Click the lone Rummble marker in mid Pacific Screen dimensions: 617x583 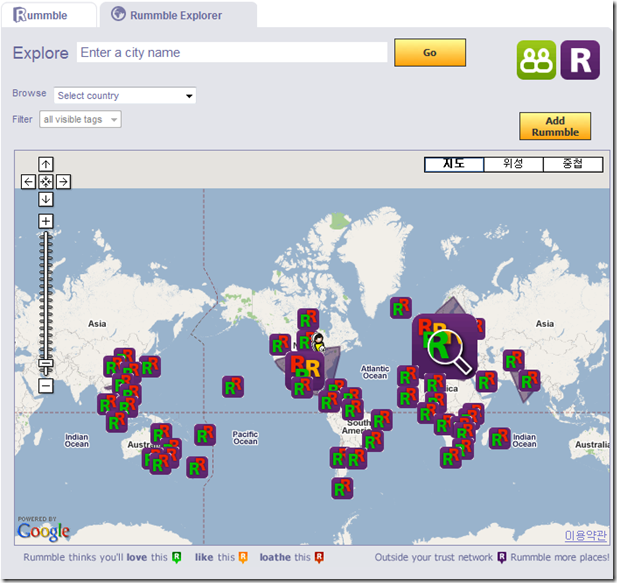[233, 387]
